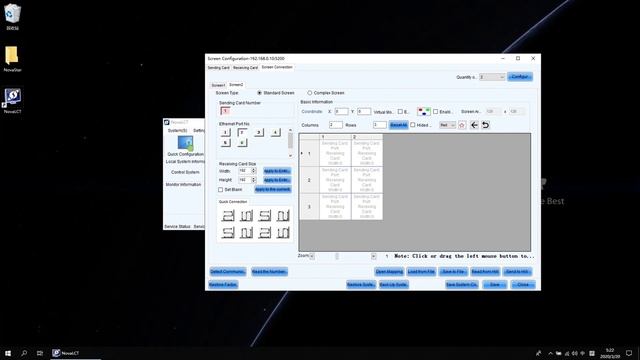Select Ethernet port number 4
640x360 pixels.
click(276, 132)
